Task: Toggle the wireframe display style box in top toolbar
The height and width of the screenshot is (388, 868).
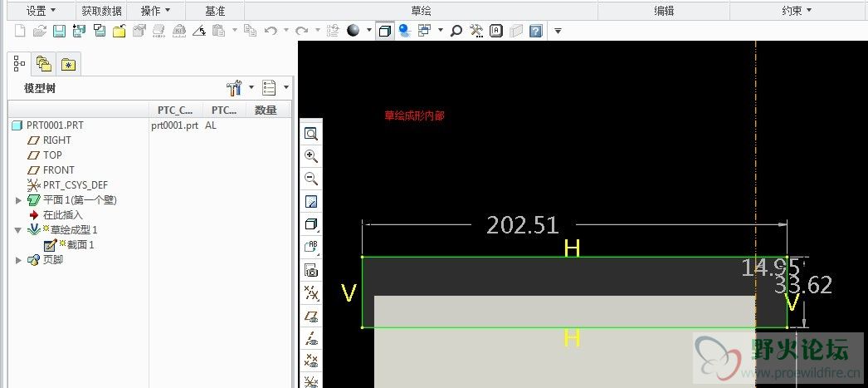Action: 384,31
